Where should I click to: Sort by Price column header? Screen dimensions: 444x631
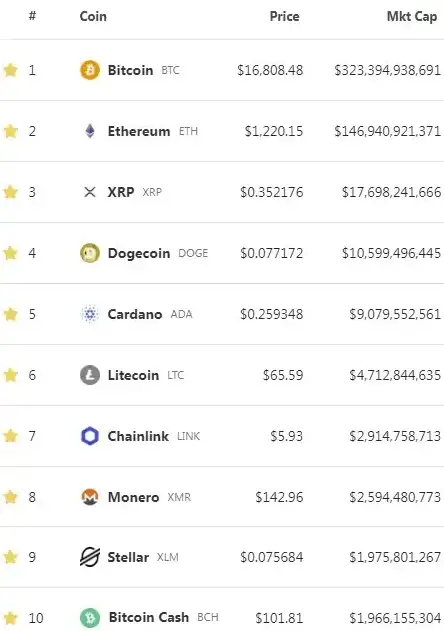(x=285, y=16)
